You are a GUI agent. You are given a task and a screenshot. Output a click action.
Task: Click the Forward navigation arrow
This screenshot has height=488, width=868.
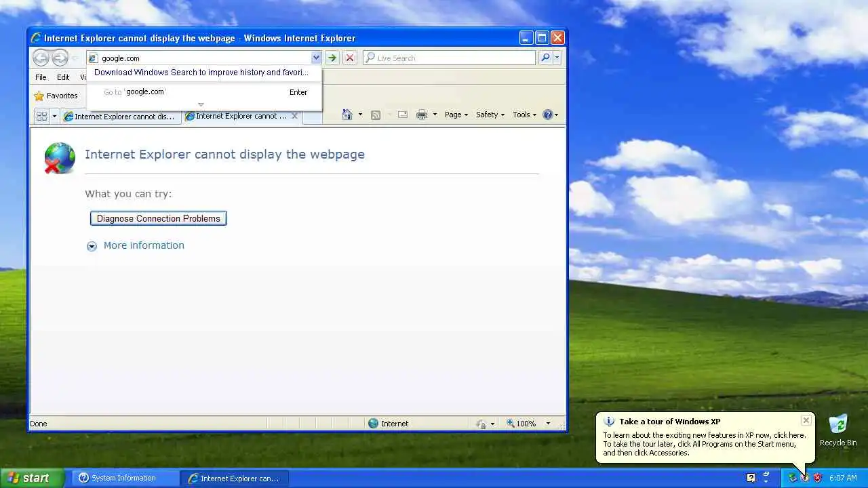pyautogui.click(x=60, y=58)
